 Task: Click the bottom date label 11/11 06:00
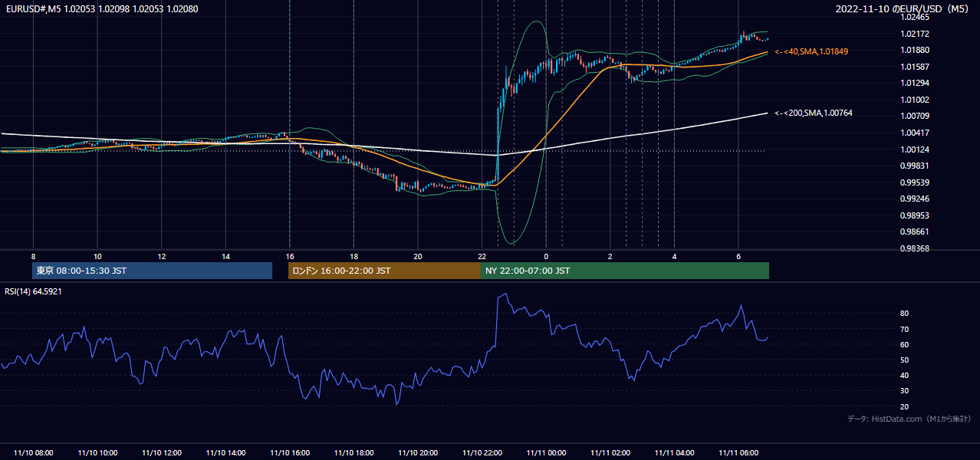738,453
